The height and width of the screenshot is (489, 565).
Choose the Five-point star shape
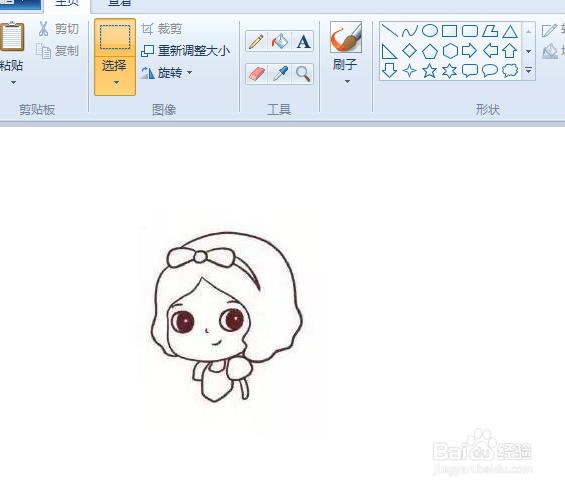(430, 71)
